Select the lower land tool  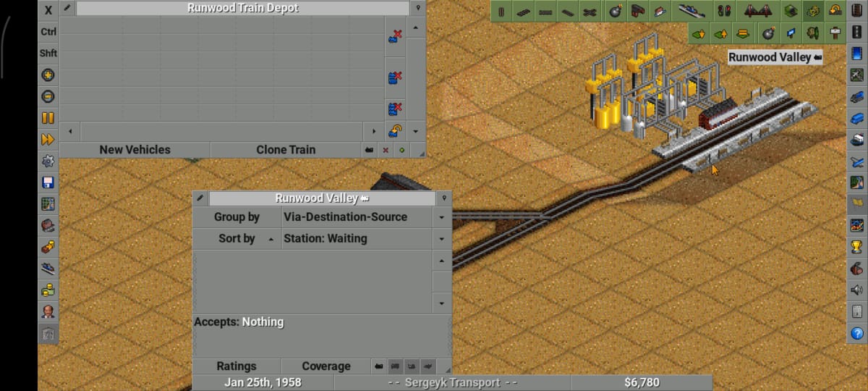tap(699, 33)
